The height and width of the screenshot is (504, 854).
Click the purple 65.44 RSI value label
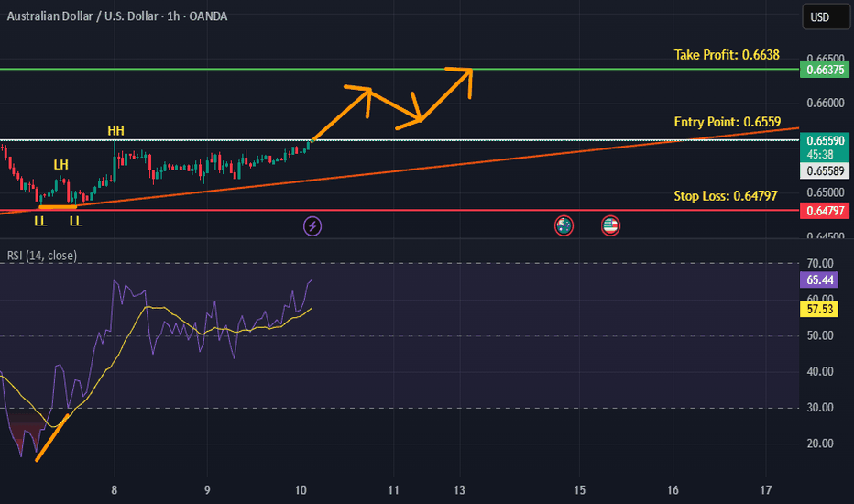[x=818, y=280]
